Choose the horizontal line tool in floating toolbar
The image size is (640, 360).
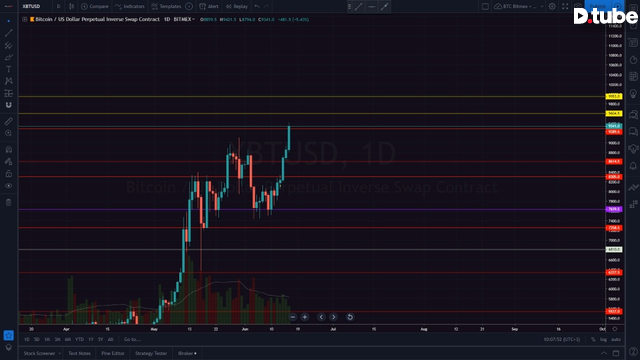(x=371, y=7)
